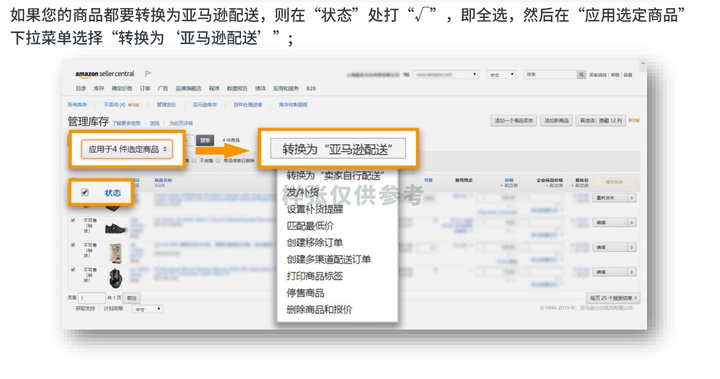Expand the sneaker row 编辑 arrow
The image size is (720, 379).
point(632,222)
